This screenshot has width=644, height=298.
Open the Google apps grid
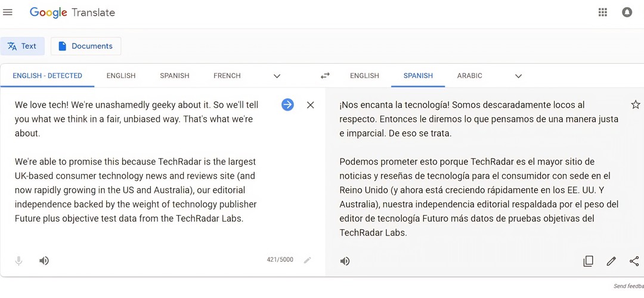click(603, 13)
